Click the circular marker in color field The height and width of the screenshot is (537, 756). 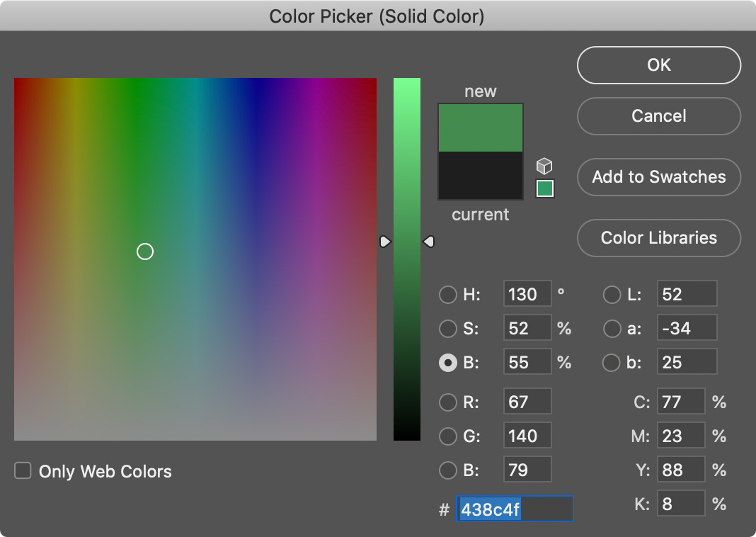(145, 251)
